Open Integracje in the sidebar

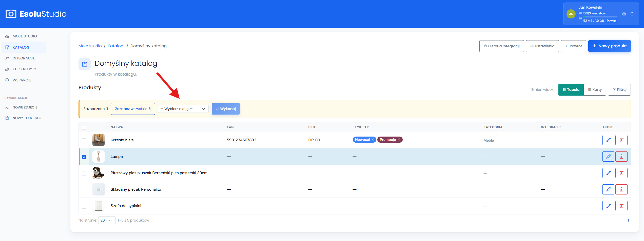[x=23, y=58]
